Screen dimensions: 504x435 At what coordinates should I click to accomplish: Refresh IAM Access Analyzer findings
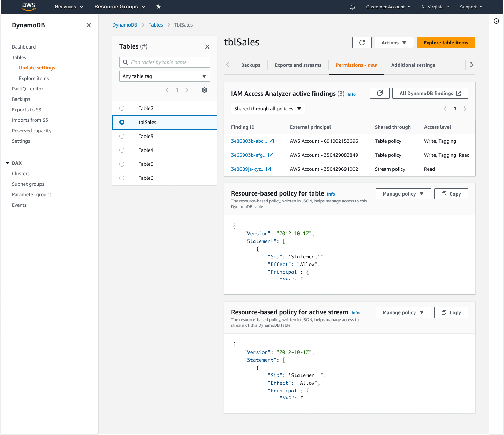[x=379, y=93]
